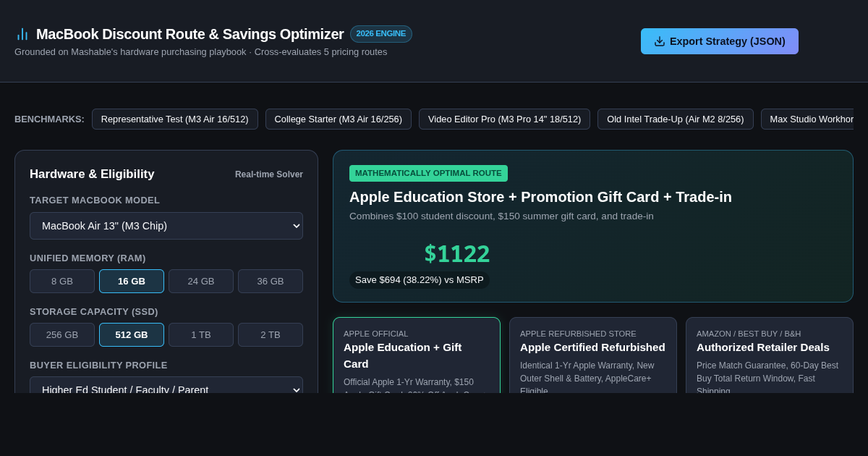Click the APPLE OFFICIAL card label
This screenshot has width=868, height=456.
pos(376,334)
